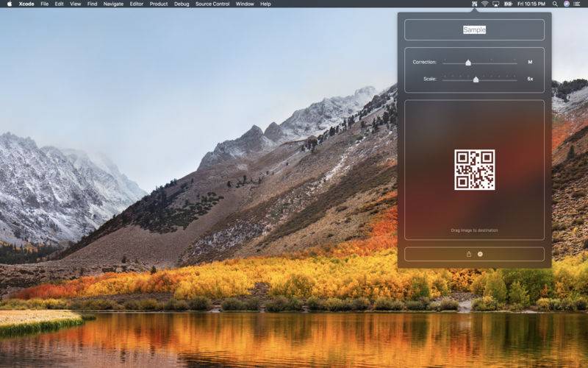588x368 pixels.
Task: Open the Edit menu
Action: pos(60,4)
